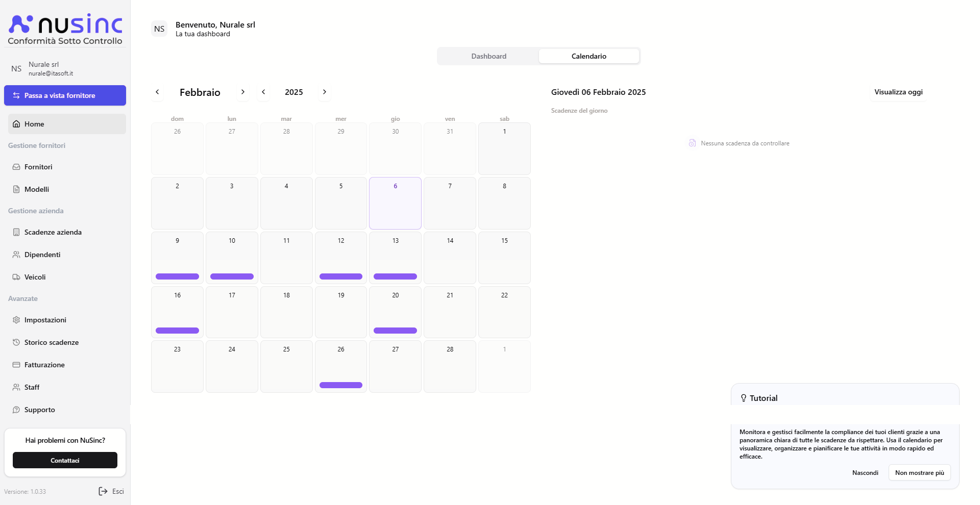Go to previous month with left chevron
This screenshot has height=505, width=980.
(157, 92)
